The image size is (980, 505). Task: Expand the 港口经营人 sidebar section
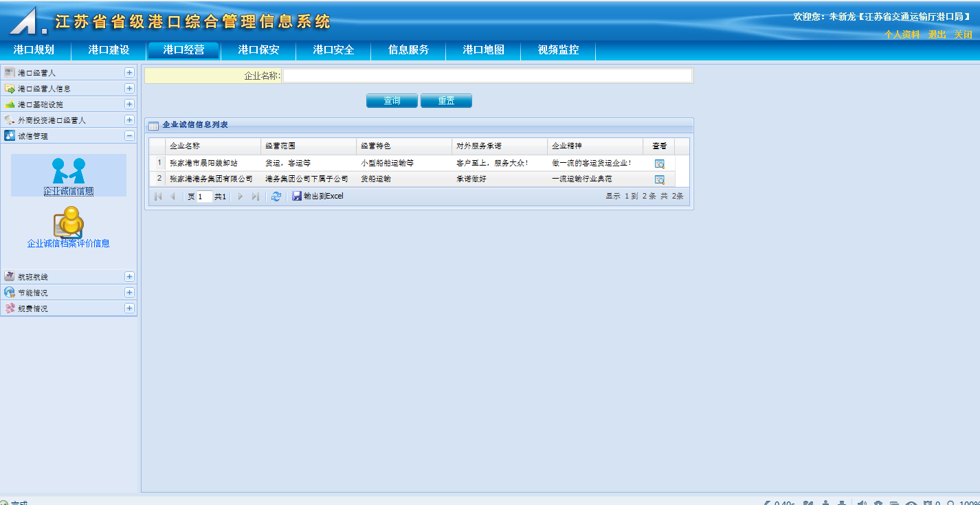pyautogui.click(x=129, y=72)
